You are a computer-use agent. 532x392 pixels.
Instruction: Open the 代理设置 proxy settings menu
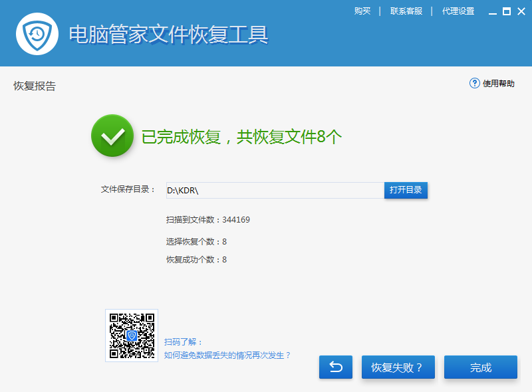pos(457,11)
